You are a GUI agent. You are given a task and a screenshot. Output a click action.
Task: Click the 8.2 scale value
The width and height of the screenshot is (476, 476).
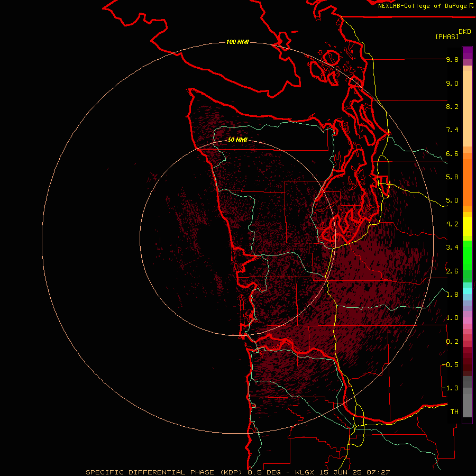point(452,106)
